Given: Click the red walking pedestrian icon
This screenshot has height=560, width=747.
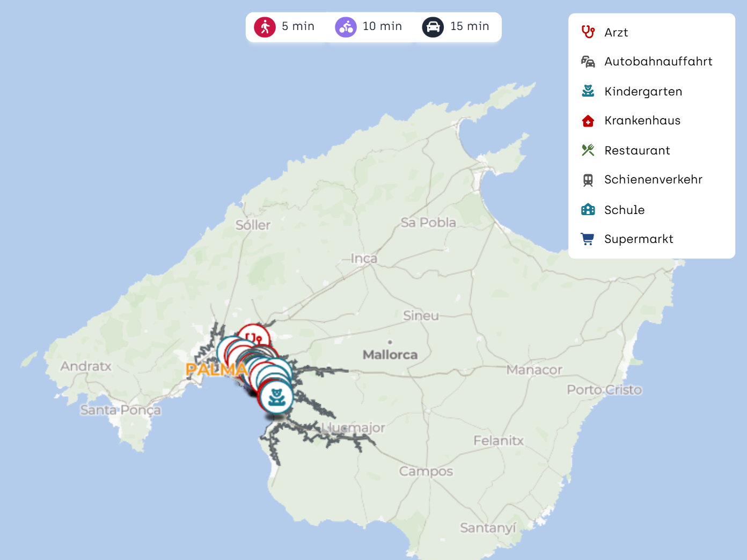Looking at the screenshot, I should (265, 27).
